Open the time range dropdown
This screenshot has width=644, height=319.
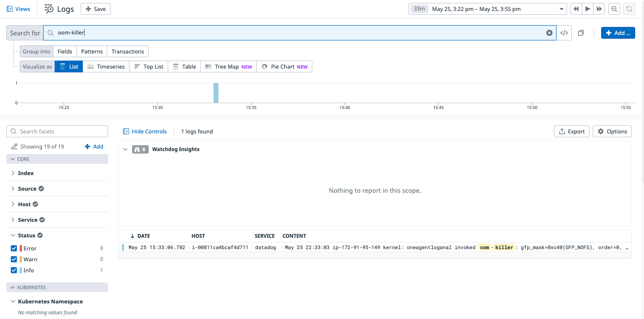pyautogui.click(x=488, y=9)
